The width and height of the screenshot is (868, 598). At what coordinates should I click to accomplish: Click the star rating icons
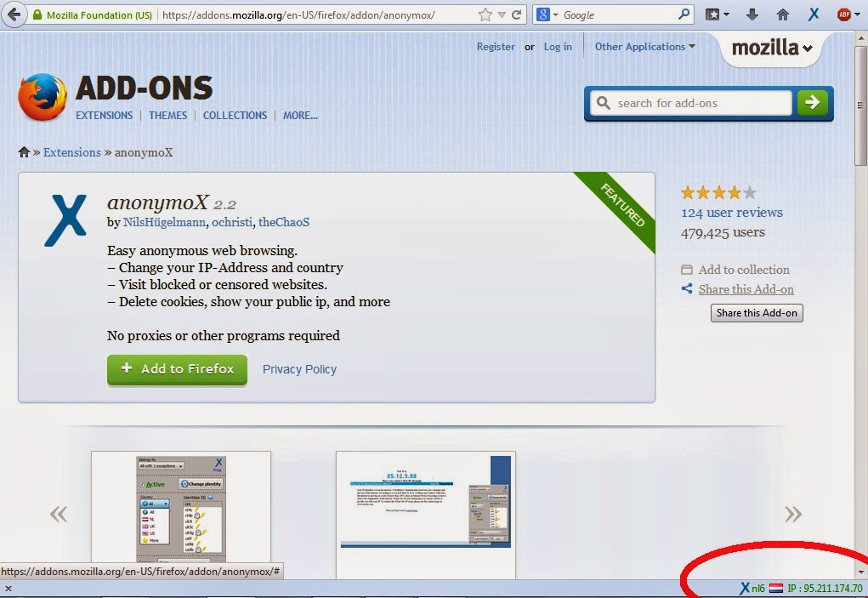pos(718,193)
